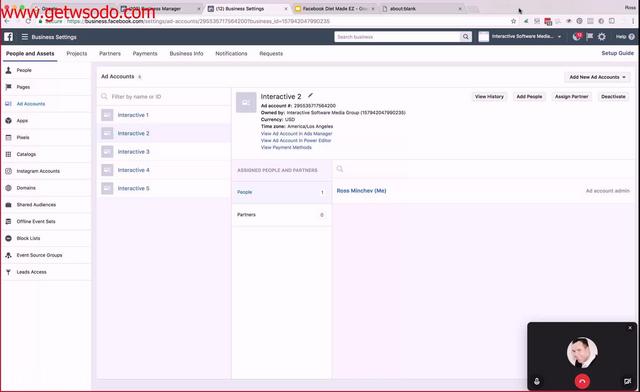Click the Domains globe icon in sidebar

(x=8, y=188)
